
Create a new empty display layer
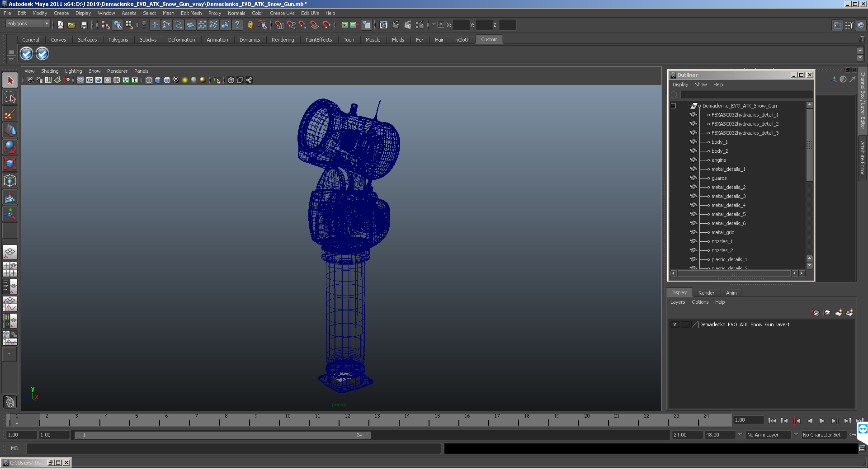(x=839, y=312)
